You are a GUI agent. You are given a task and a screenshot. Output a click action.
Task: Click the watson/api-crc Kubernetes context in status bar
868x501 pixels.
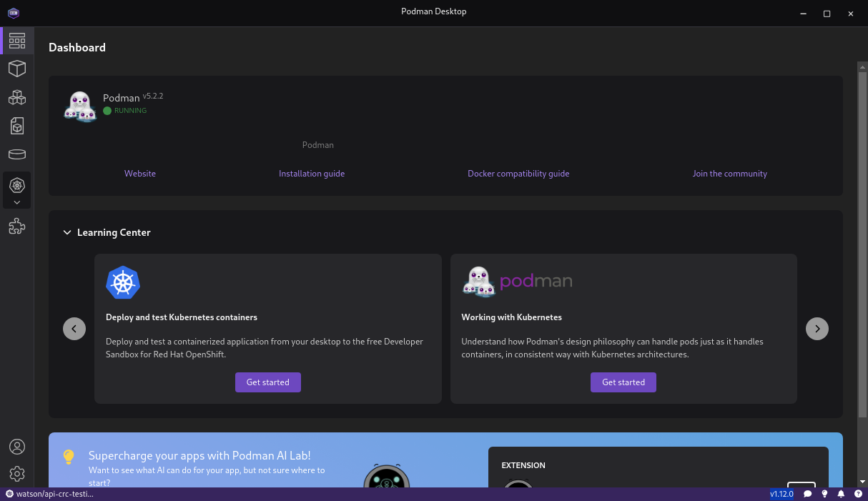(x=50, y=494)
